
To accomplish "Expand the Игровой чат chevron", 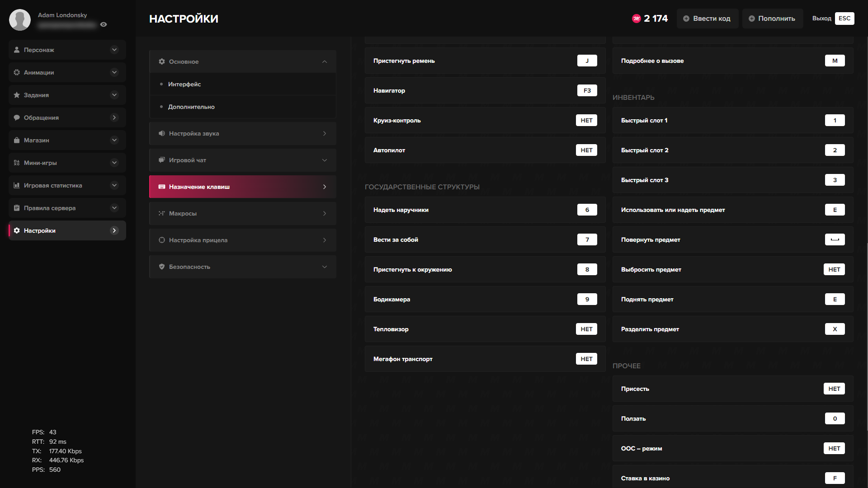I will (325, 160).
